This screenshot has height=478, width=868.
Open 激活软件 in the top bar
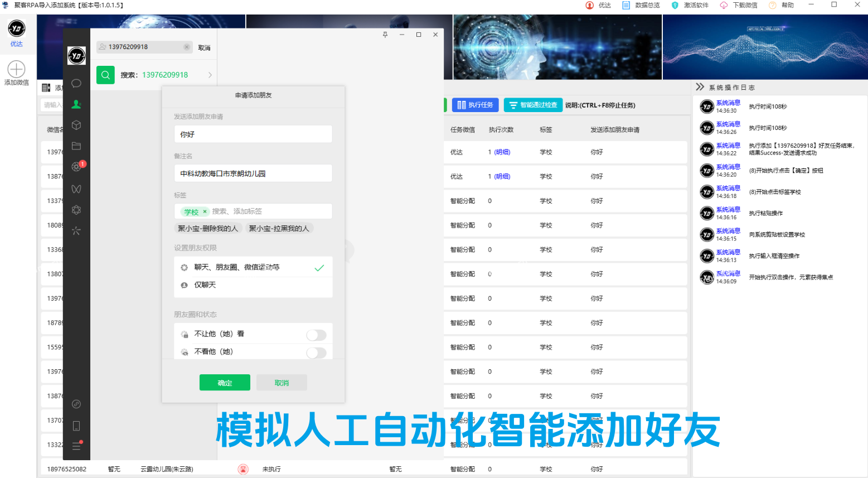(x=690, y=5)
